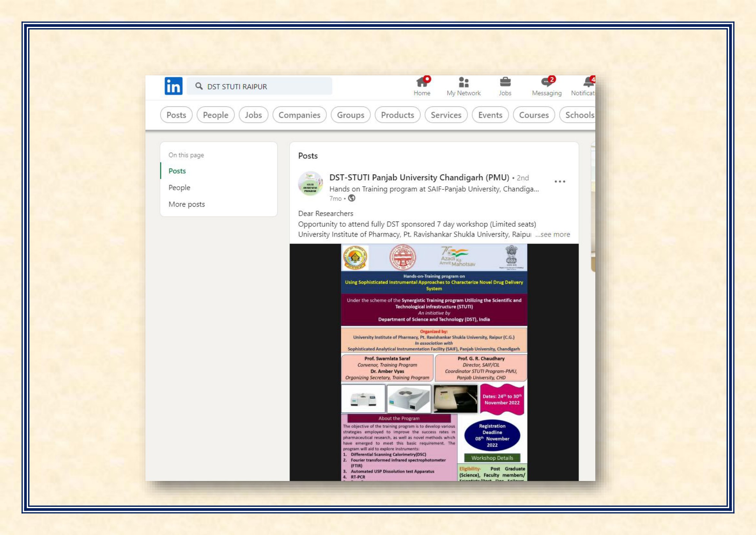This screenshot has height=535, width=756.
Task: Filter results by Courses
Action: click(x=534, y=115)
